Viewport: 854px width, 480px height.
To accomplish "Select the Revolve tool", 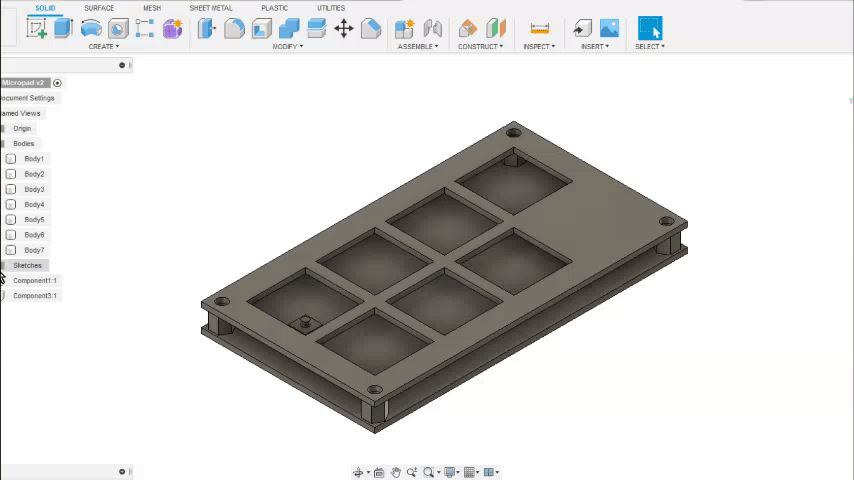I will (91, 29).
